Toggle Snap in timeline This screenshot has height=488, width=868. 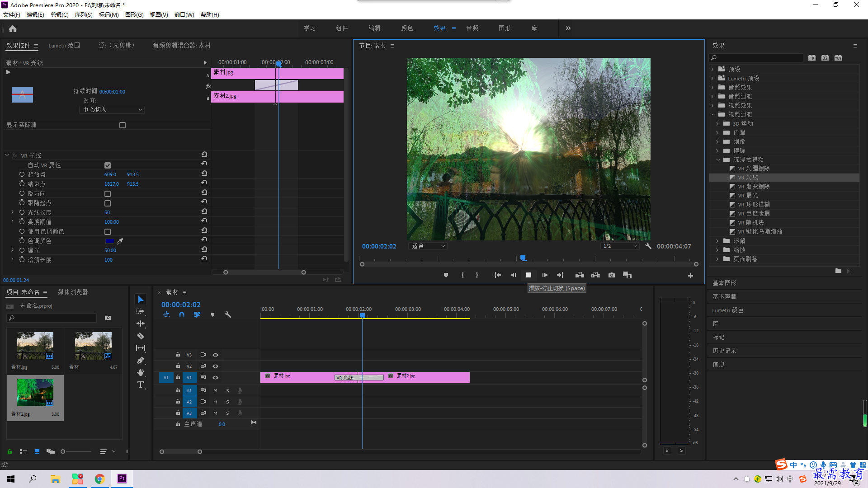(x=181, y=314)
